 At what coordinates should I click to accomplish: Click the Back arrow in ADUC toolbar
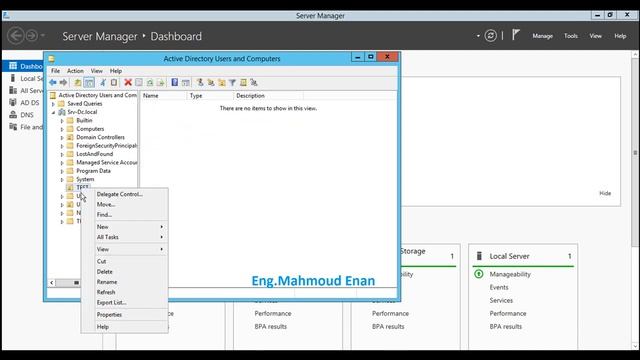[53, 82]
